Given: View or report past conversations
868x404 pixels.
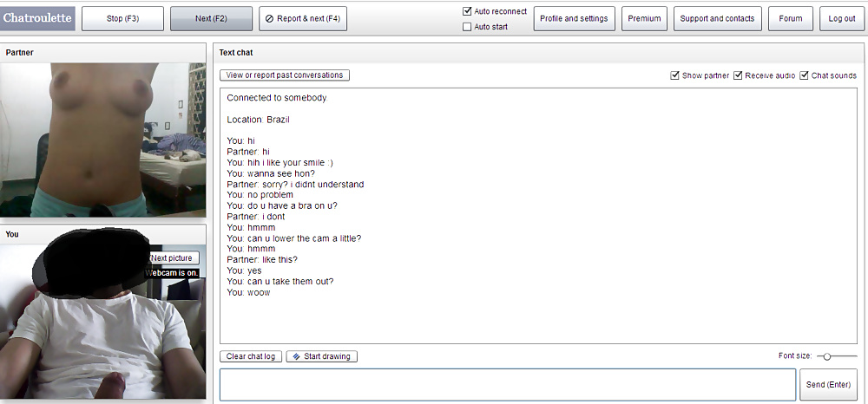Looking at the screenshot, I should [285, 75].
